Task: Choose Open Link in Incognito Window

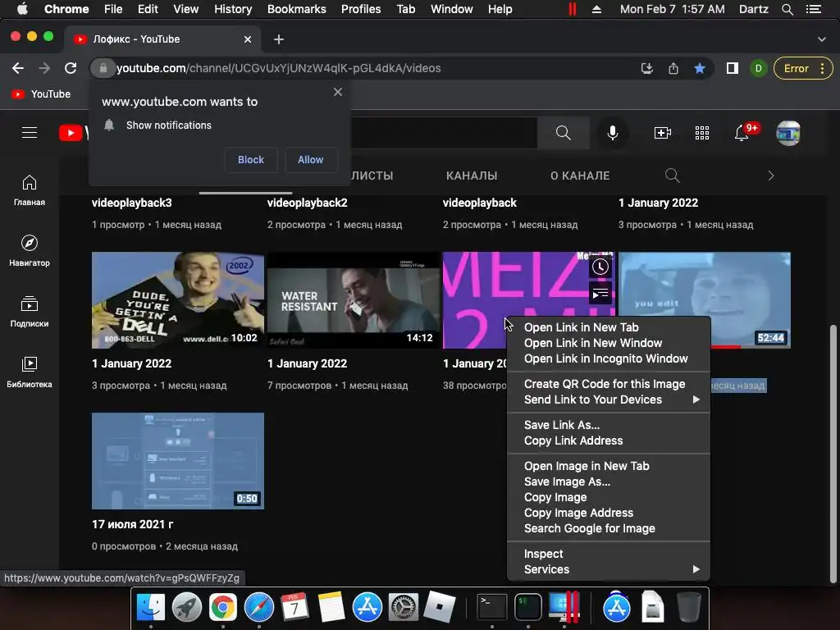Action: click(x=608, y=358)
